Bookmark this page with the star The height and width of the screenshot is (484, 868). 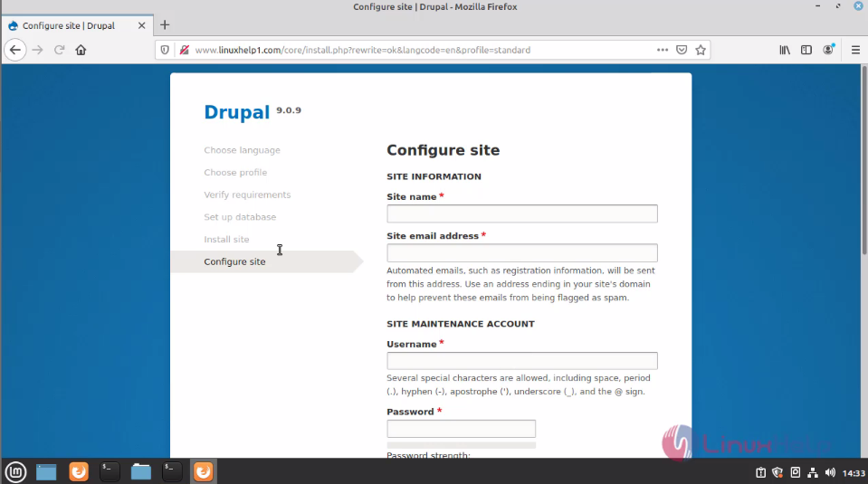[701, 50]
